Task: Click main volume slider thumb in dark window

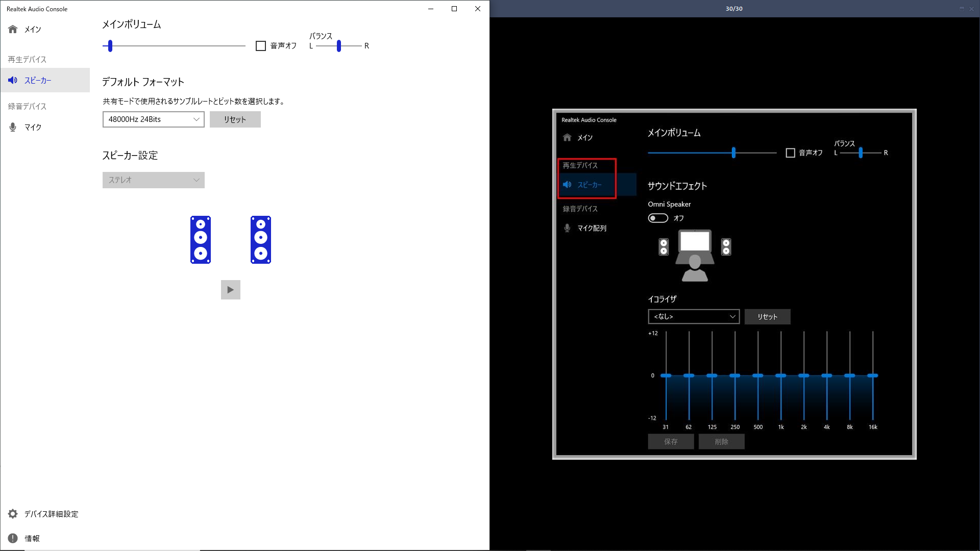Action: pos(733,153)
